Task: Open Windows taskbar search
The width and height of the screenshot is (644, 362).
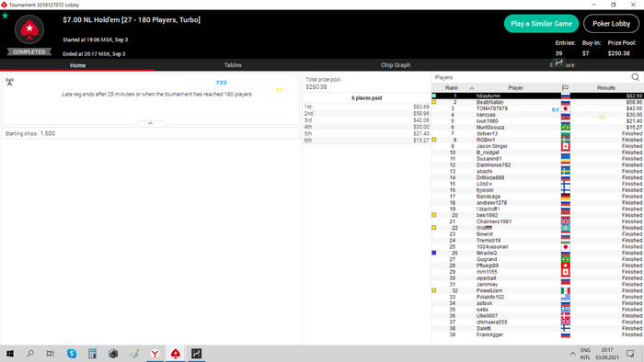Action: click(x=30, y=354)
